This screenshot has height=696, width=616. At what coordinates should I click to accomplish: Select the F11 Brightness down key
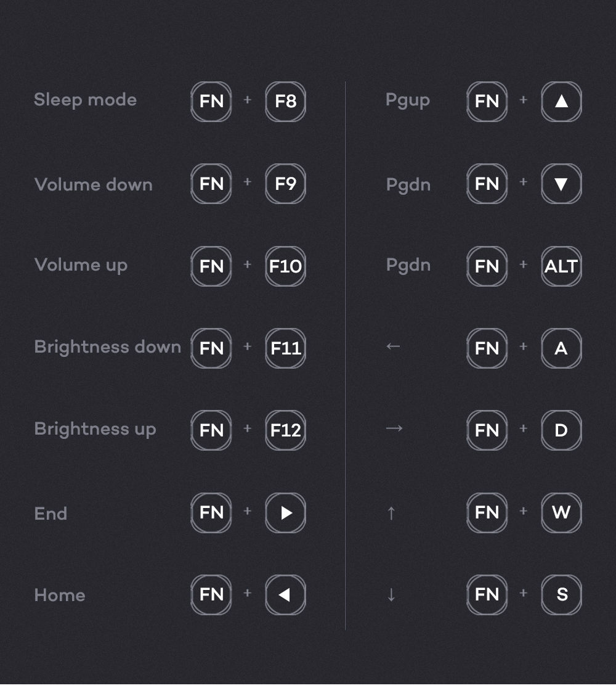(285, 348)
